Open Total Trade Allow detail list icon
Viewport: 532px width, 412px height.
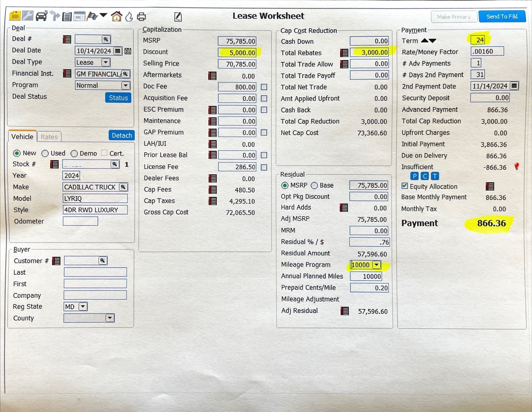[344, 64]
